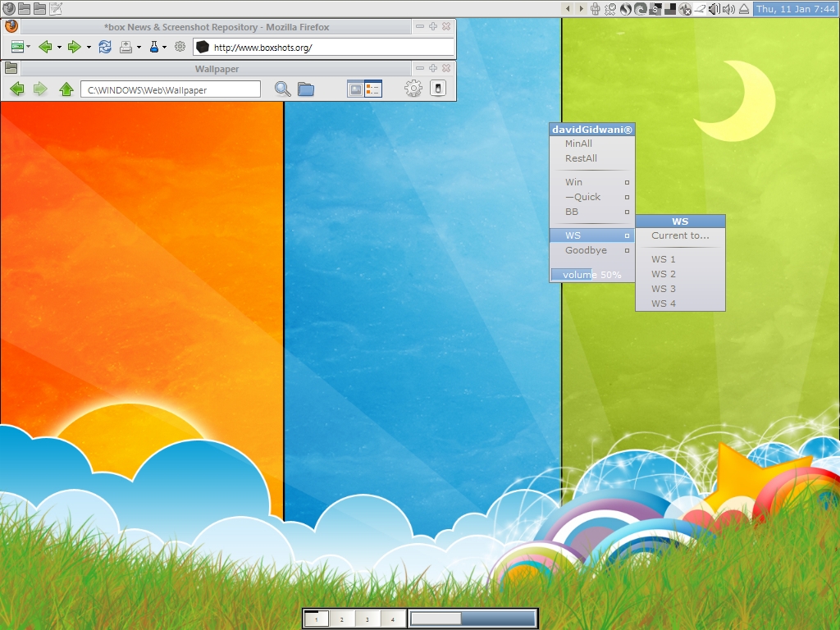Image resolution: width=840 pixels, height=630 pixels.
Task: Switch Wallpaper window to details list view
Action: (373, 89)
